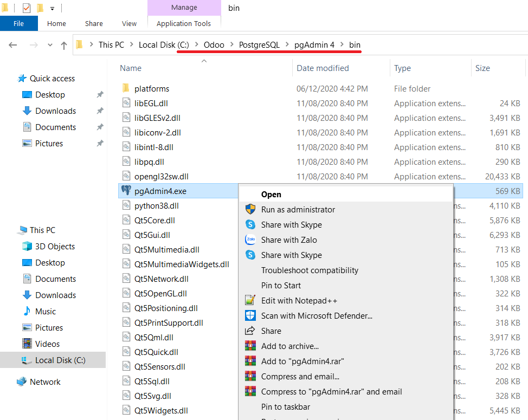
Task: Switch to the Share ribbon tab
Action: (94, 23)
